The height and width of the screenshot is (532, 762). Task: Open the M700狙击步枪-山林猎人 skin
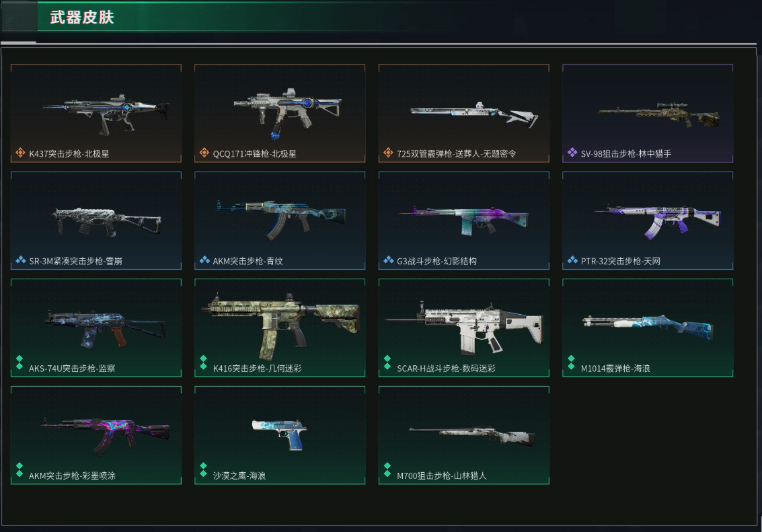464,435
